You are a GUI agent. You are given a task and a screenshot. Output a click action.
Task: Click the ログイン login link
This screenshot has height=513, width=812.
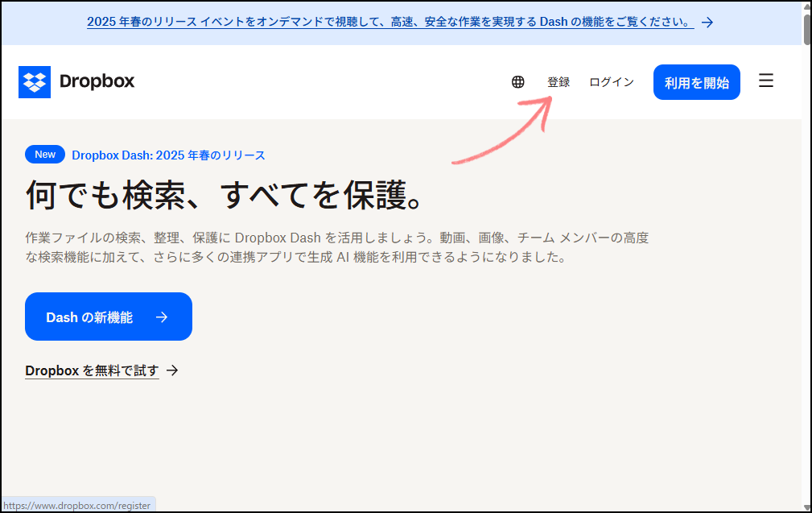click(x=612, y=82)
